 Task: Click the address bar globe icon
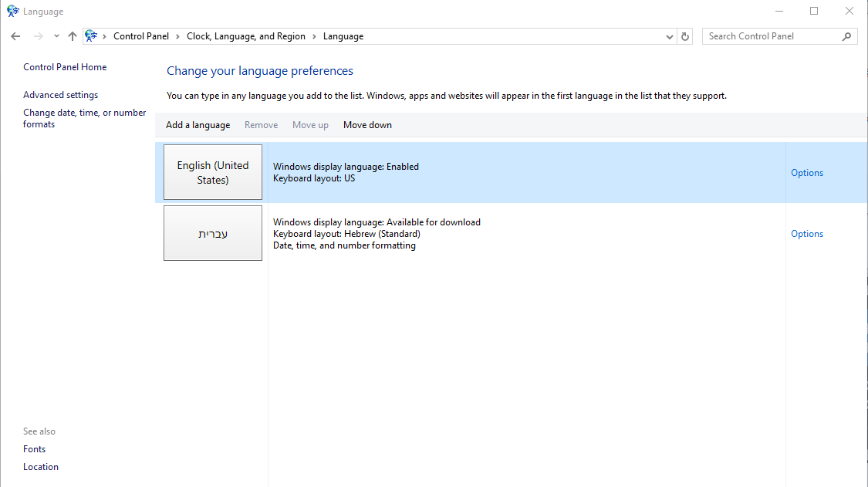click(x=91, y=36)
